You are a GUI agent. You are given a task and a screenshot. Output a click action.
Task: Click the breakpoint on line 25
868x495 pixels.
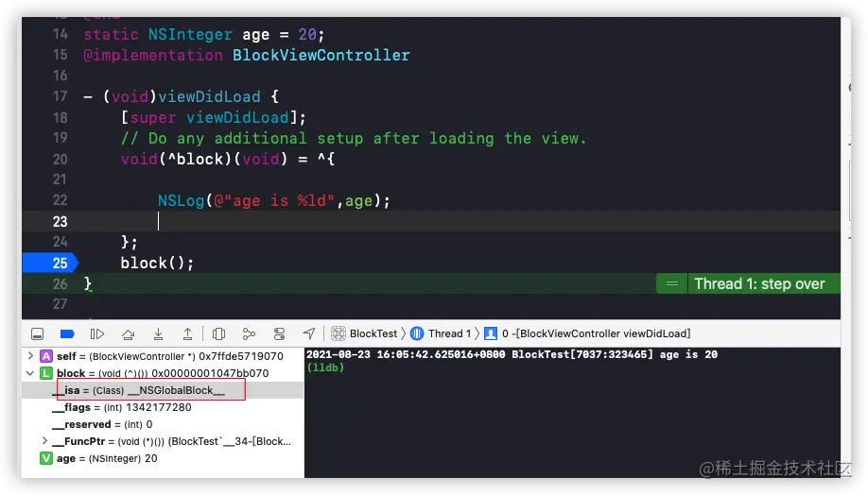pos(50,263)
